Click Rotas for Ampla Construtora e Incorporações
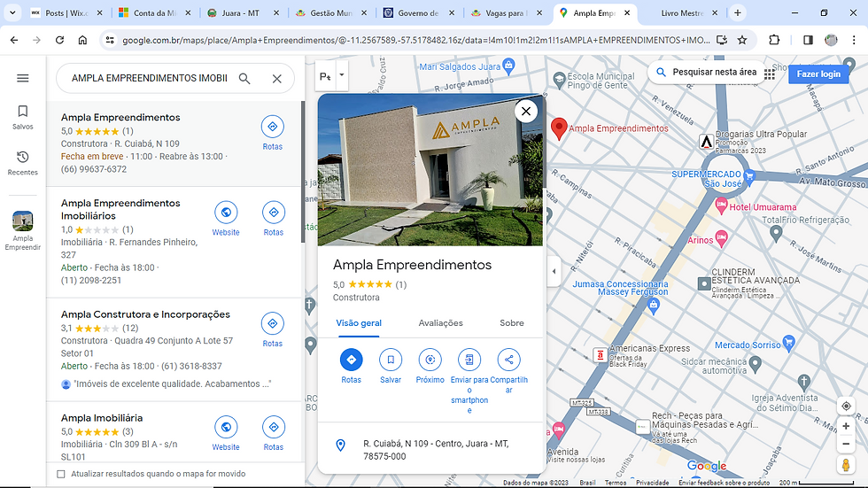 (x=273, y=329)
